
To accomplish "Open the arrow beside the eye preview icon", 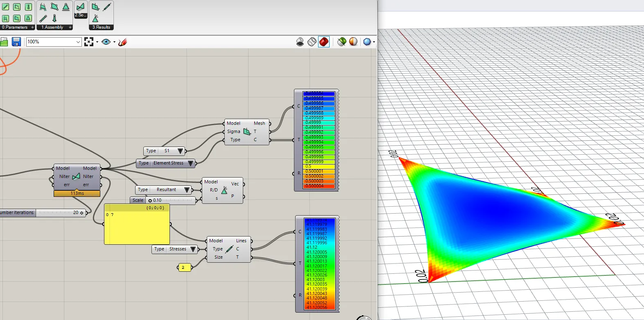I will tap(114, 42).
